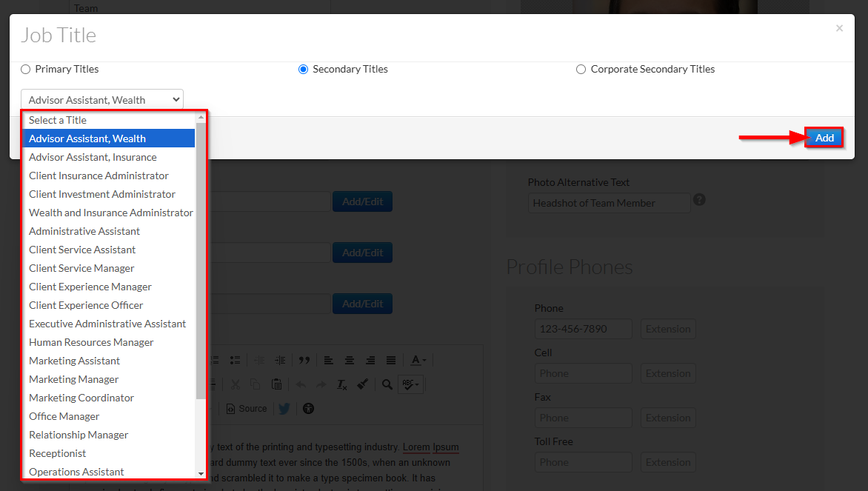Click the undo arrow icon
The image size is (868, 491).
tap(301, 384)
